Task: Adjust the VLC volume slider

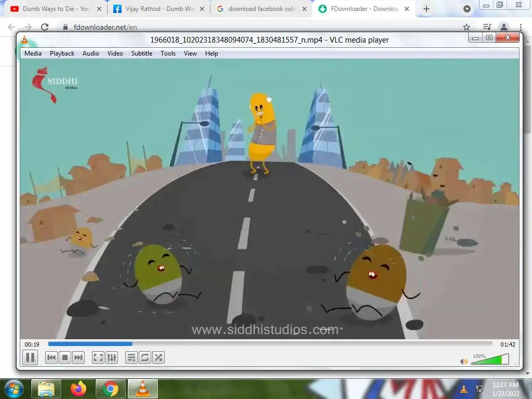Action: pyautogui.click(x=490, y=359)
